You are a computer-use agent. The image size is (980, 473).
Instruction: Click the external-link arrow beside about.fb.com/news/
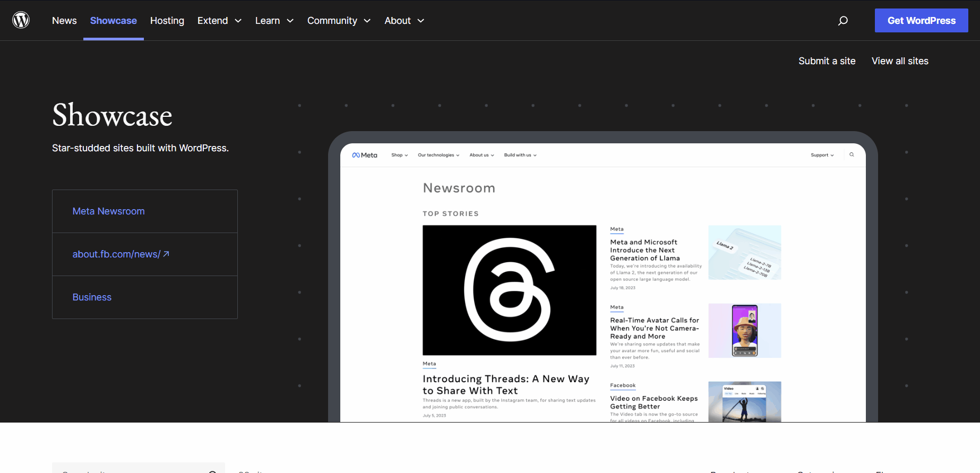pos(166,254)
